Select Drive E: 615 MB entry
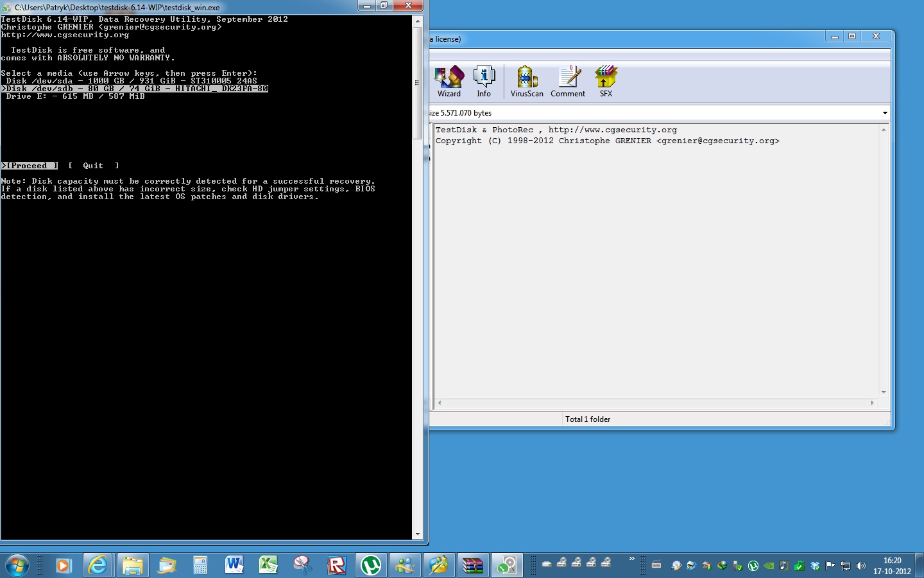Image resolution: width=924 pixels, height=578 pixels. [x=75, y=96]
